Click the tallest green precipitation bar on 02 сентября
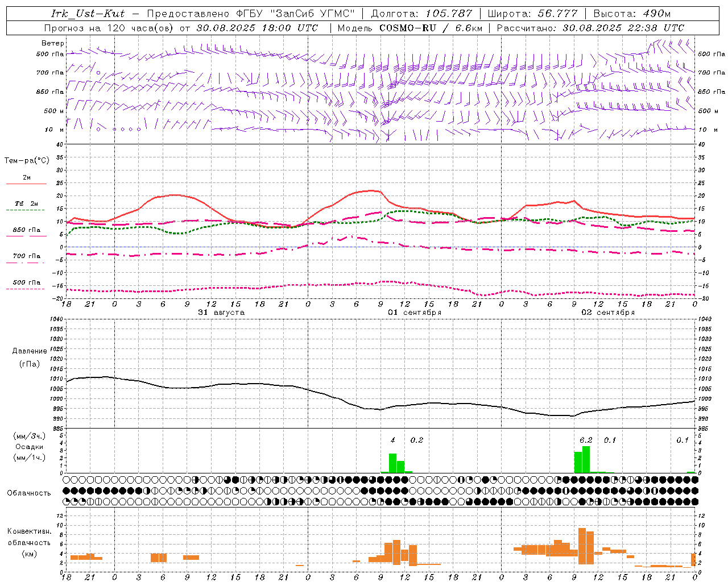Image resolution: width=728 pixels, height=582 pixels. (586, 459)
